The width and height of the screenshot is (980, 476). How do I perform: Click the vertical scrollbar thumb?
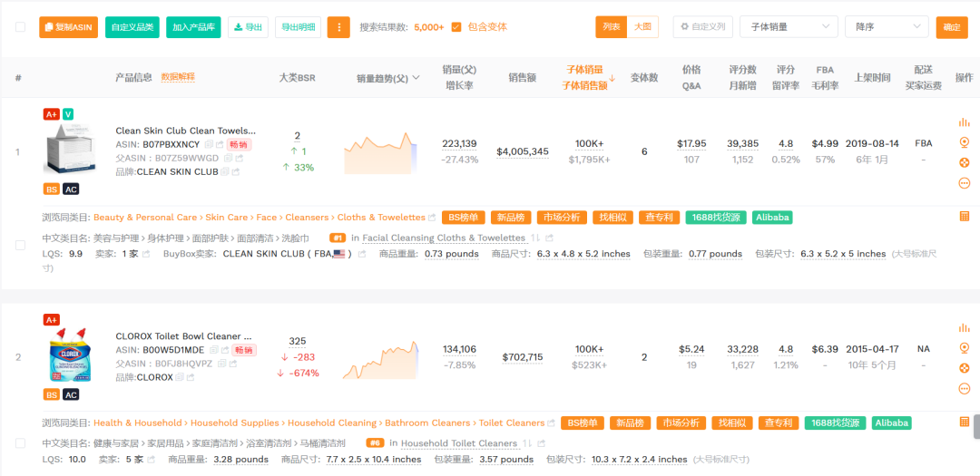pyautogui.click(x=975, y=428)
